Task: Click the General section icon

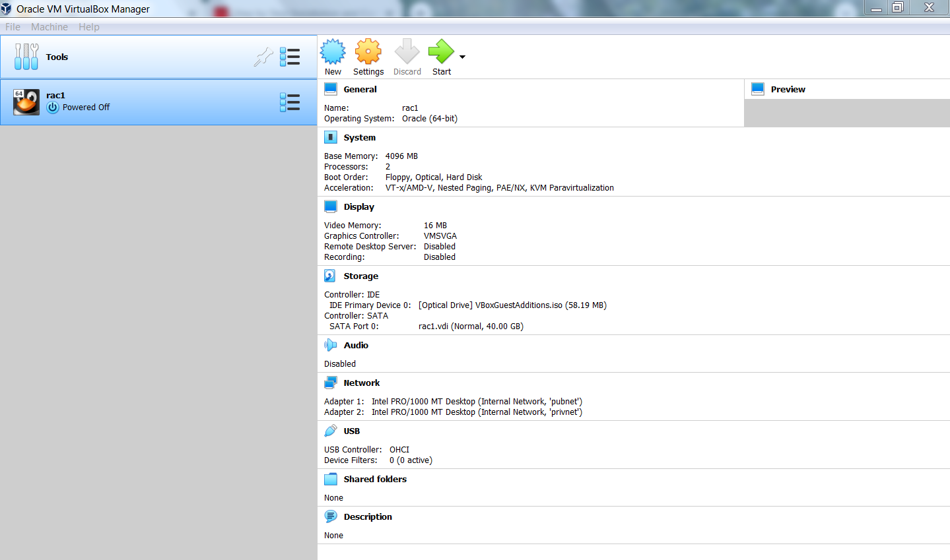Action: click(331, 89)
